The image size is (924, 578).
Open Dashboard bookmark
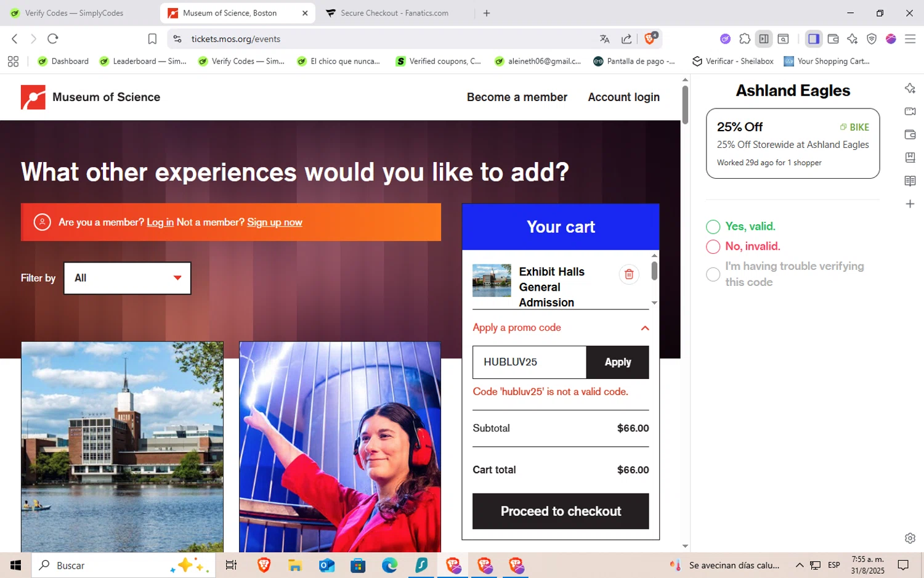pyautogui.click(x=63, y=61)
